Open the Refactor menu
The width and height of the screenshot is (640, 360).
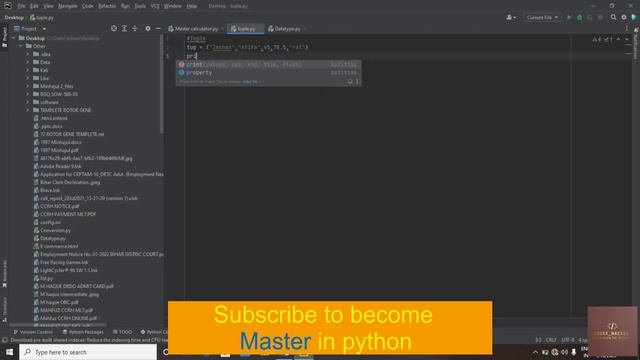107,6
